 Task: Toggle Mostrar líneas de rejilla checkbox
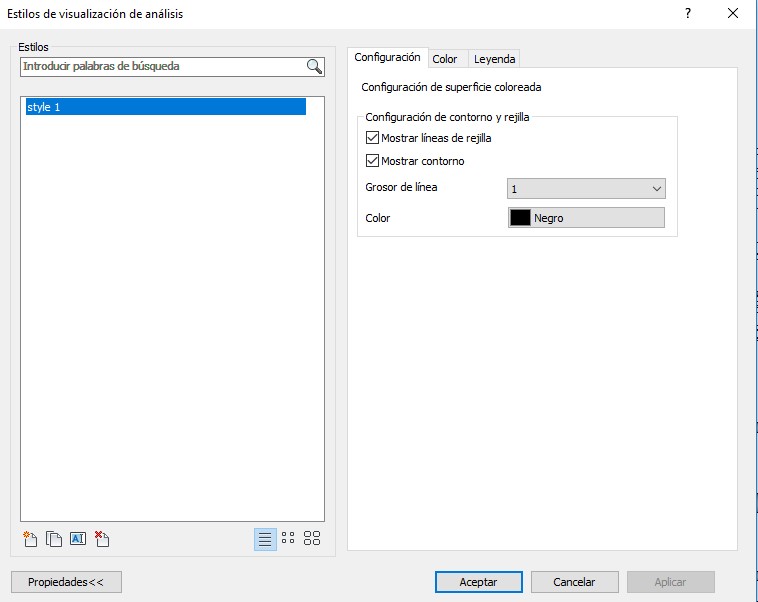coord(373,138)
